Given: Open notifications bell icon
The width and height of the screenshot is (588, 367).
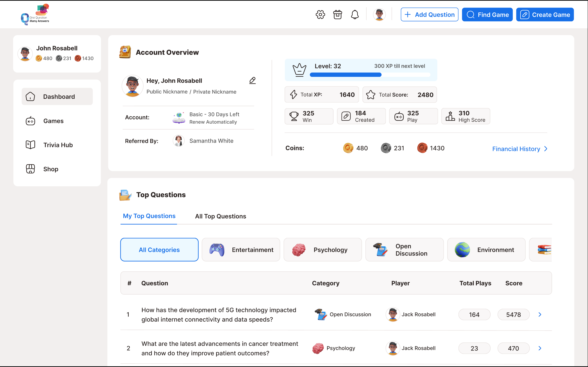Looking at the screenshot, I should pos(355,14).
